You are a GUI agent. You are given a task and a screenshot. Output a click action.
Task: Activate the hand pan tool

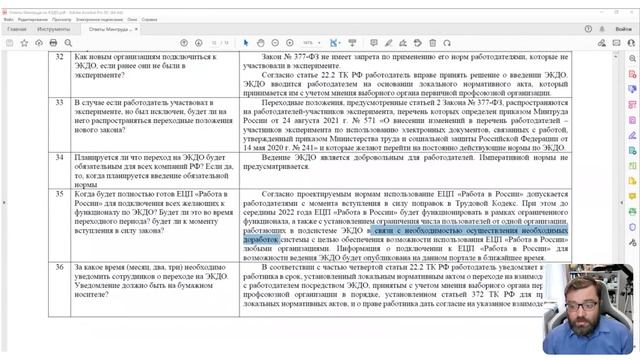(x=260, y=43)
